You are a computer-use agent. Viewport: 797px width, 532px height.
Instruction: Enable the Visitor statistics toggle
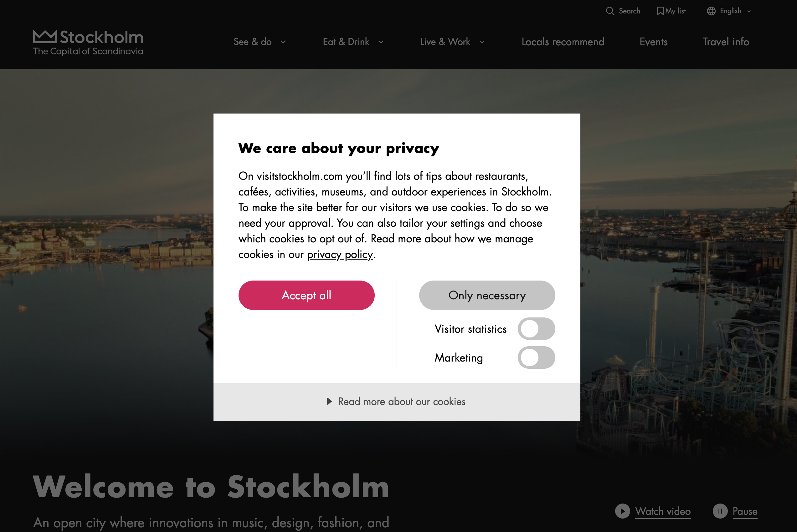(x=536, y=329)
